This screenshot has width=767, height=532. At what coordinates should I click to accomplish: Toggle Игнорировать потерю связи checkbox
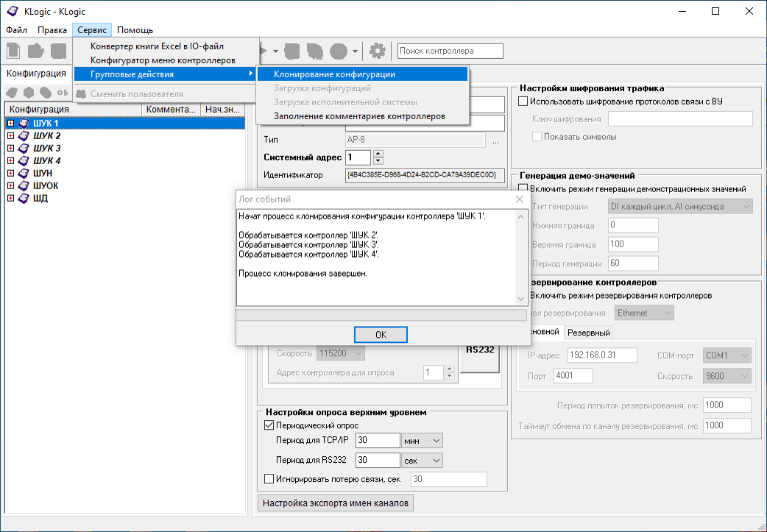tap(269, 479)
